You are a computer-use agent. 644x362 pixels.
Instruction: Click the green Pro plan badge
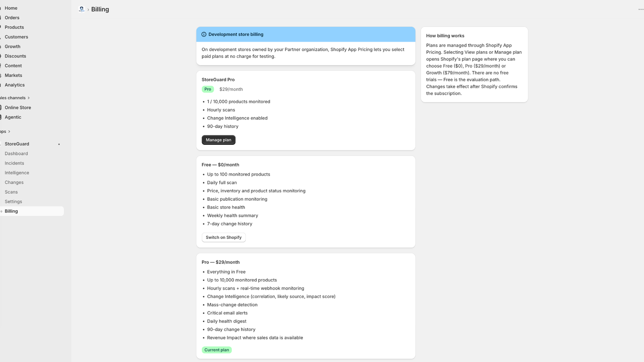[208, 89]
